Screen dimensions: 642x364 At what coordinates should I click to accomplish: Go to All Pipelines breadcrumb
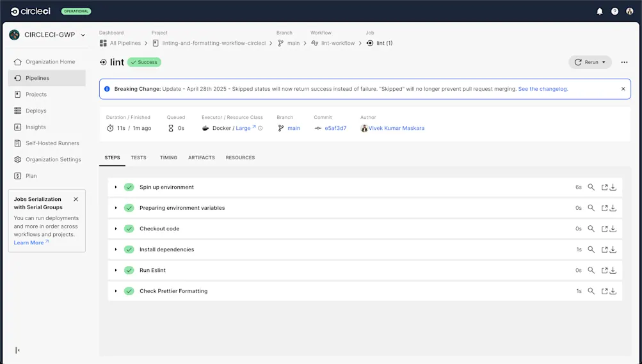120,43
